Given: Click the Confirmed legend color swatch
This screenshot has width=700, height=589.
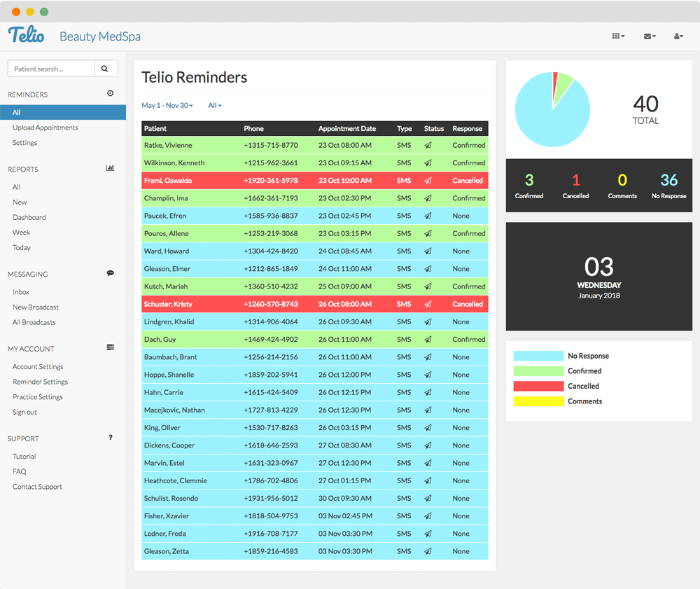Looking at the screenshot, I should click(x=538, y=371).
